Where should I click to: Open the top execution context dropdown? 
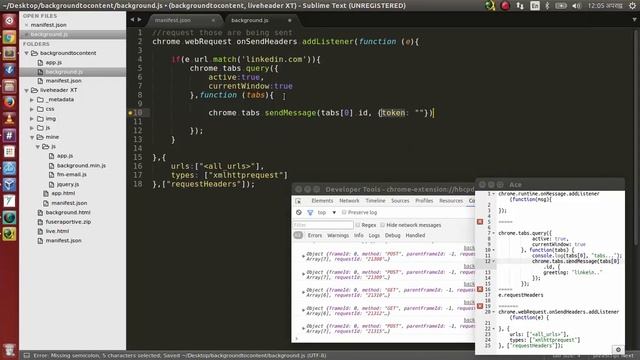pos(327,213)
